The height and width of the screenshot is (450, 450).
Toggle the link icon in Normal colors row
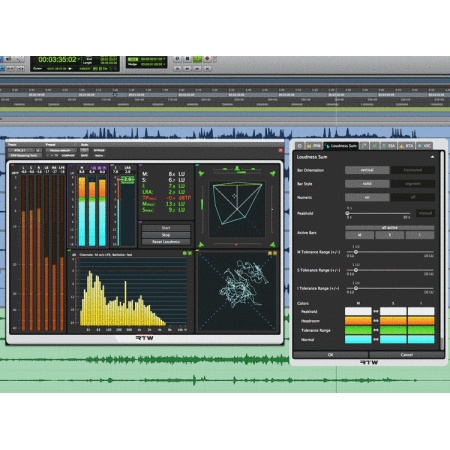[376, 339]
